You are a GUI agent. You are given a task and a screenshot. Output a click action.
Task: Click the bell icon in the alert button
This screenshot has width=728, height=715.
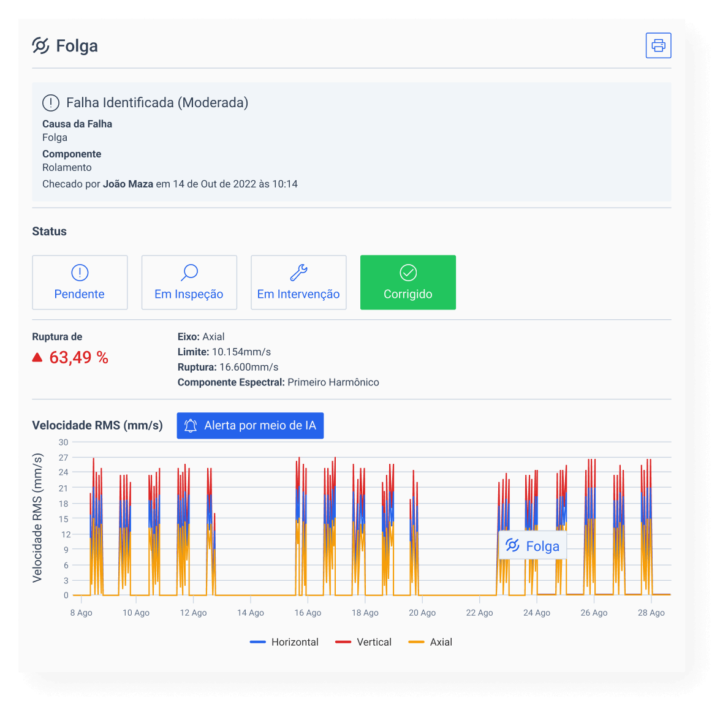point(191,426)
